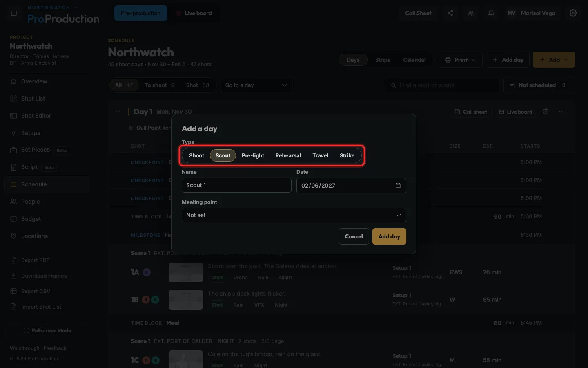Click the Add day toolbar button
The height and width of the screenshot is (368, 588).
[508, 60]
